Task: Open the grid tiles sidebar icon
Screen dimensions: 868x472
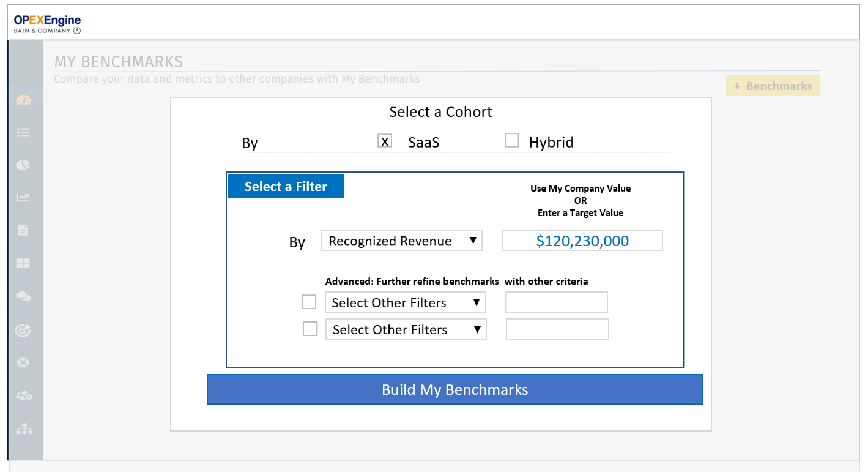Action: pyautogui.click(x=23, y=263)
